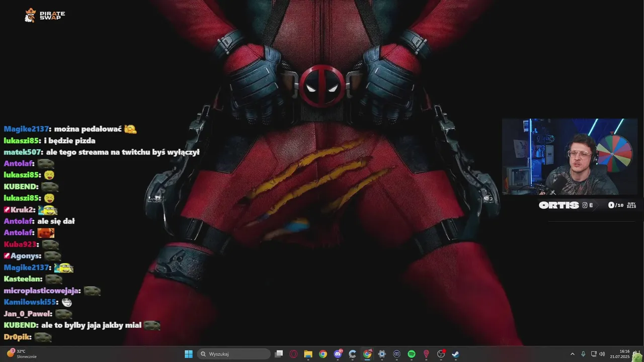Click the streamer webcam overlay
The image size is (644, 362).
pyautogui.click(x=570, y=157)
